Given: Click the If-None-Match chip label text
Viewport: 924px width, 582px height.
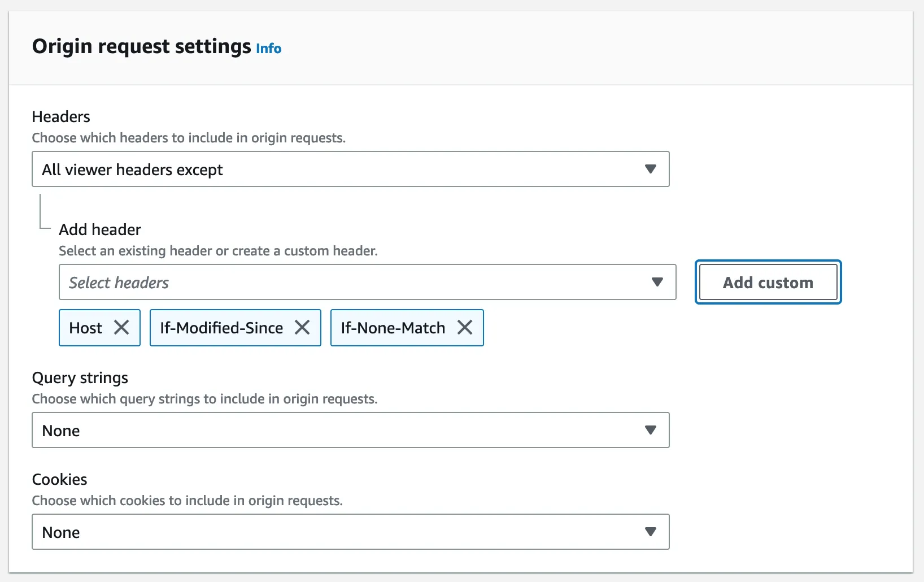Looking at the screenshot, I should coord(393,328).
